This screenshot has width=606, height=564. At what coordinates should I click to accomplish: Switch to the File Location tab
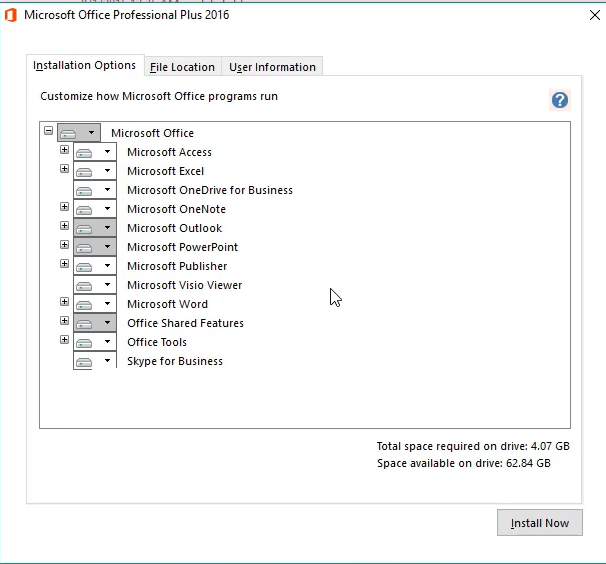(x=182, y=67)
